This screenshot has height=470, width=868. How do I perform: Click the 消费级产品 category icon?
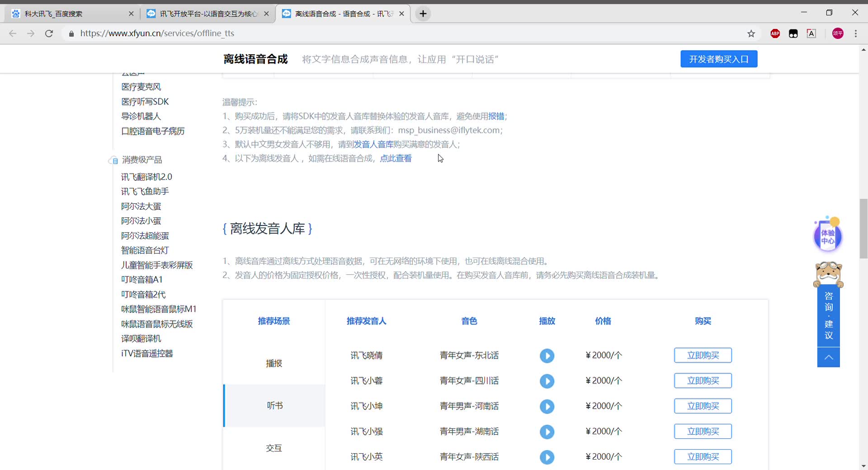(x=113, y=160)
